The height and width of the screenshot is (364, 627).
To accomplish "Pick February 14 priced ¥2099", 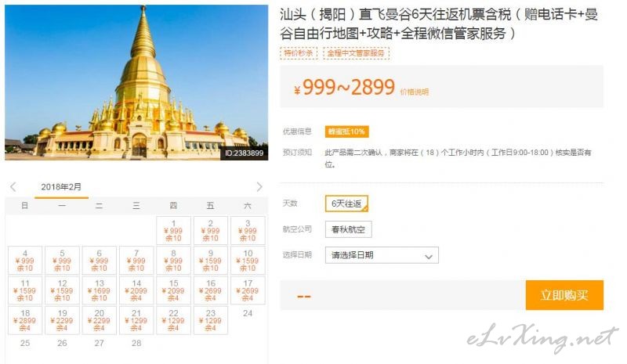I will coord(136,290).
